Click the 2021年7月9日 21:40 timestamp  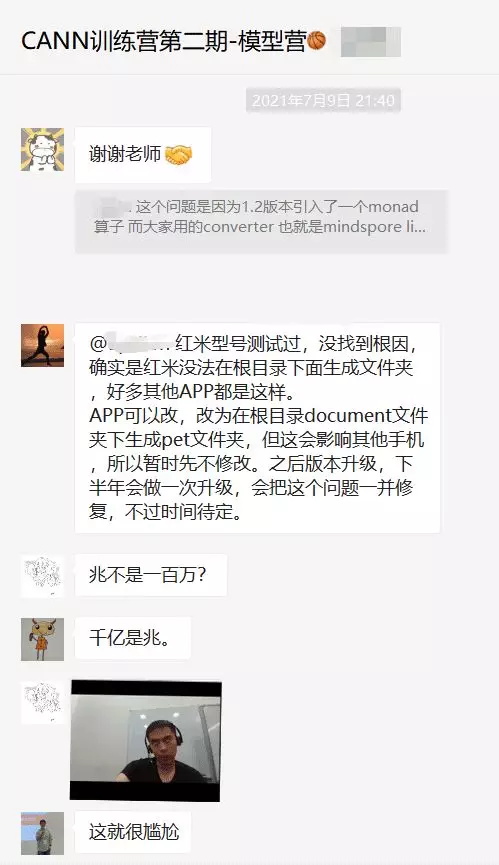(323, 100)
